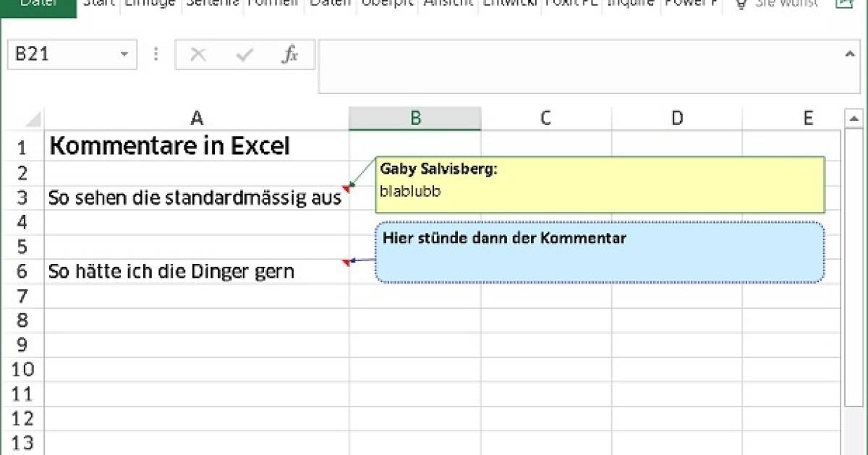Select row 9 header
This screenshot has height=455, width=868.
click(22, 346)
